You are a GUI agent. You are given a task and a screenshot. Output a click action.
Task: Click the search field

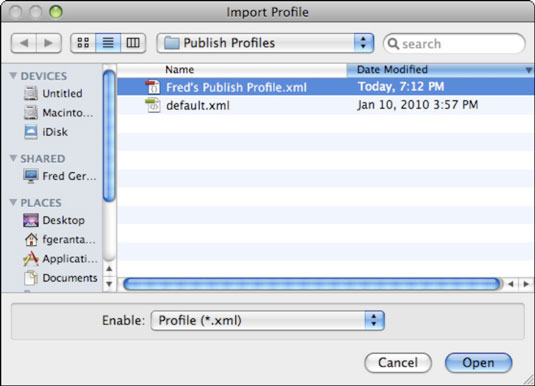pyautogui.click(x=454, y=43)
